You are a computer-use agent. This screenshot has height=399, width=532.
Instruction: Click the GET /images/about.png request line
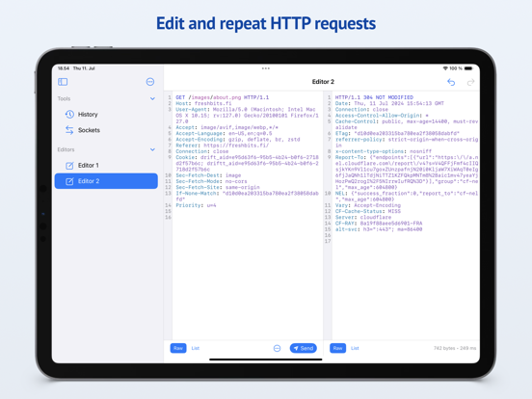[223, 97]
